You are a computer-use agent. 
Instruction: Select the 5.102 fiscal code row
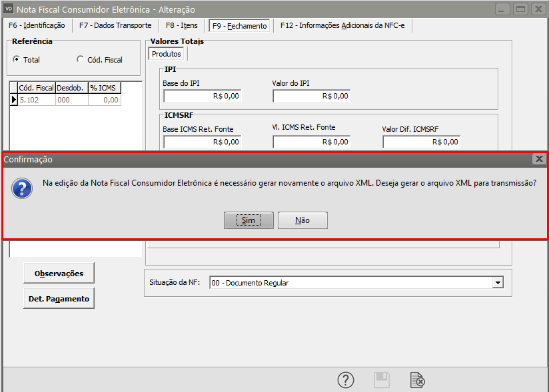(36, 100)
